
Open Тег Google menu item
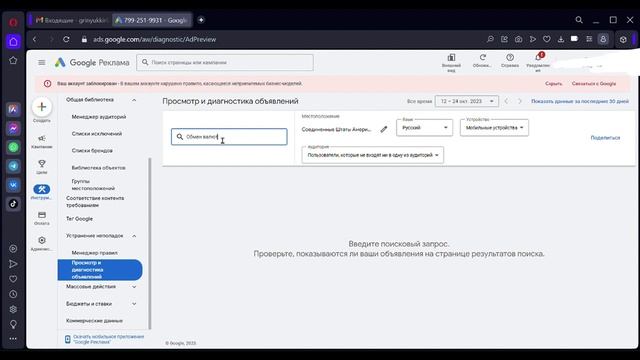(79, 219)
